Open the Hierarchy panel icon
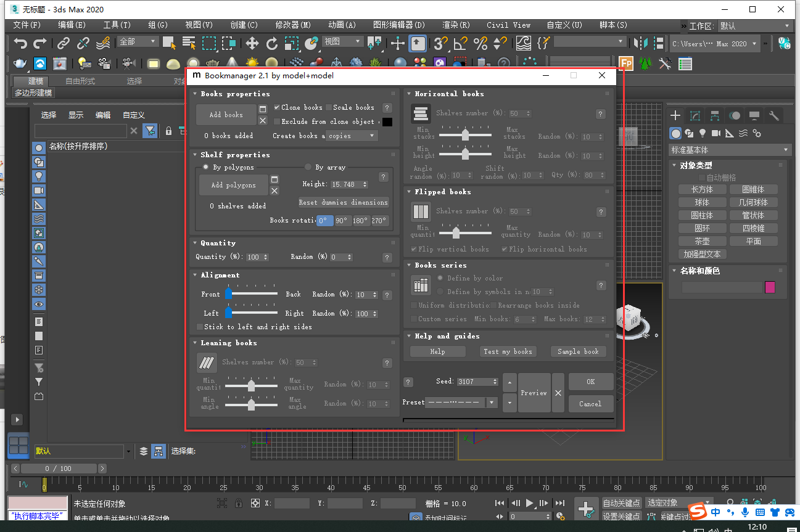The height and width of the screenshot is (532, 800). [715, 115]
